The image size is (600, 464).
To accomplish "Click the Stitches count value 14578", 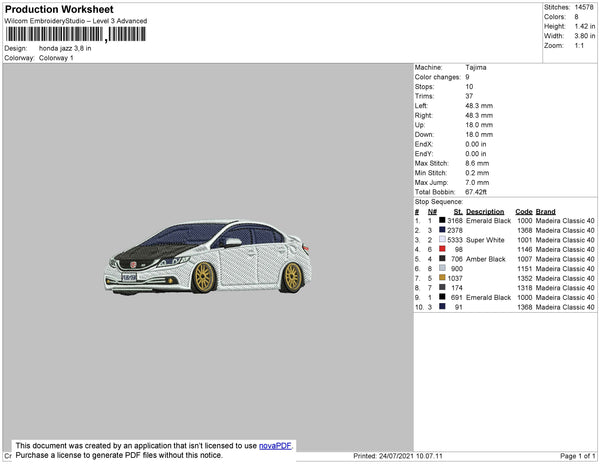I will tap(586, 6).
